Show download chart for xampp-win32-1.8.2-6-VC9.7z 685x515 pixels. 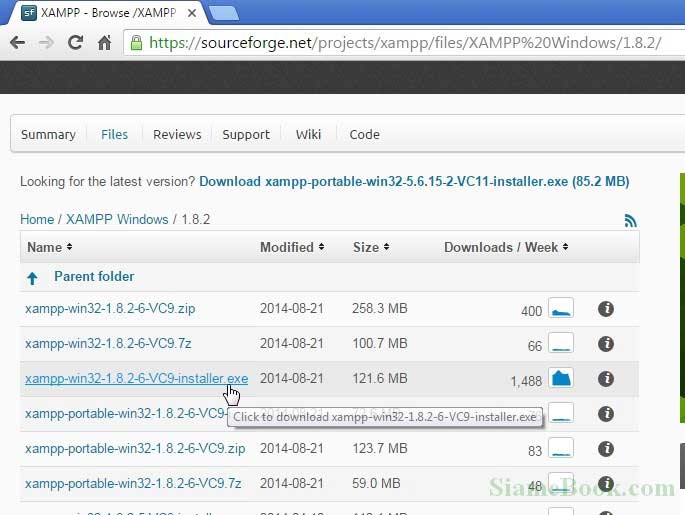[561, 343]
